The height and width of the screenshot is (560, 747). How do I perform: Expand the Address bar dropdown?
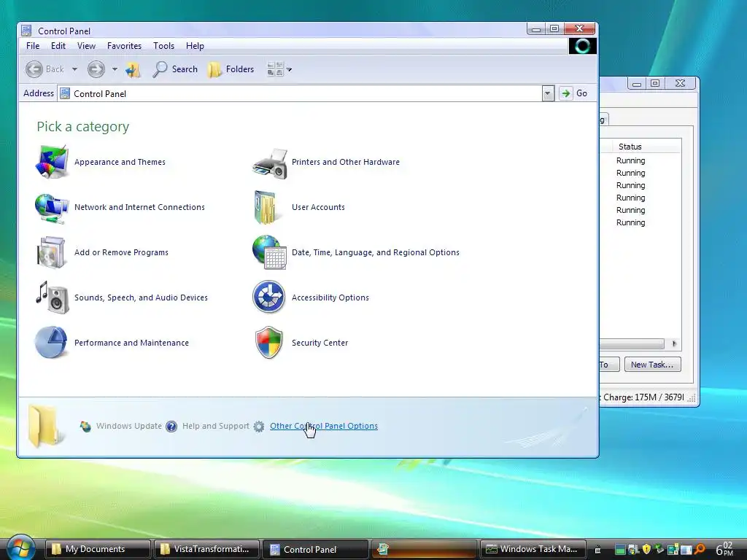tap(548, 93)
